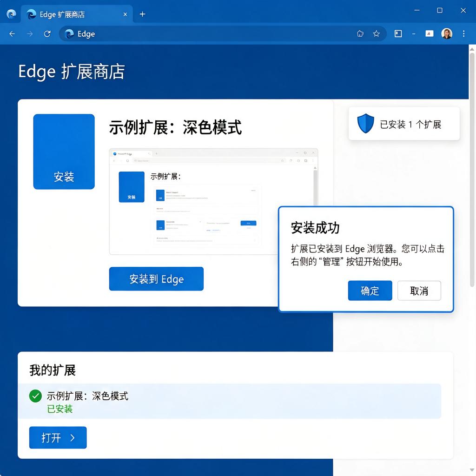Minimize the browser window
Viewport: 476px width, 476px height.
click(417, 10)
